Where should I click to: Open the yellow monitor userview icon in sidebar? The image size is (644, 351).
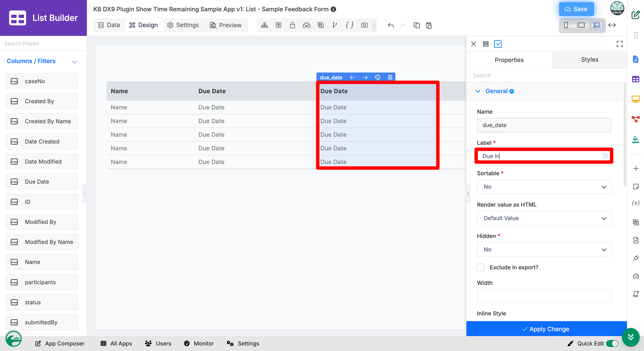(636, 99)
